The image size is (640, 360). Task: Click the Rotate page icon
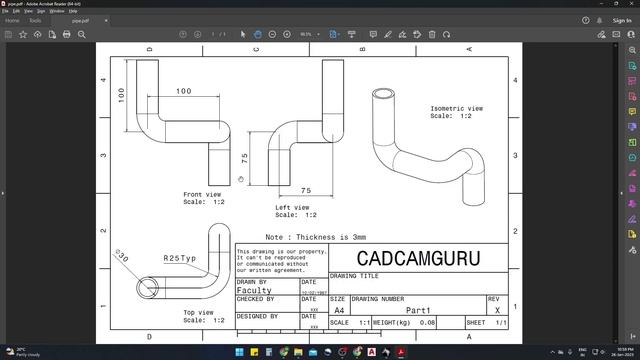point(447,35)
